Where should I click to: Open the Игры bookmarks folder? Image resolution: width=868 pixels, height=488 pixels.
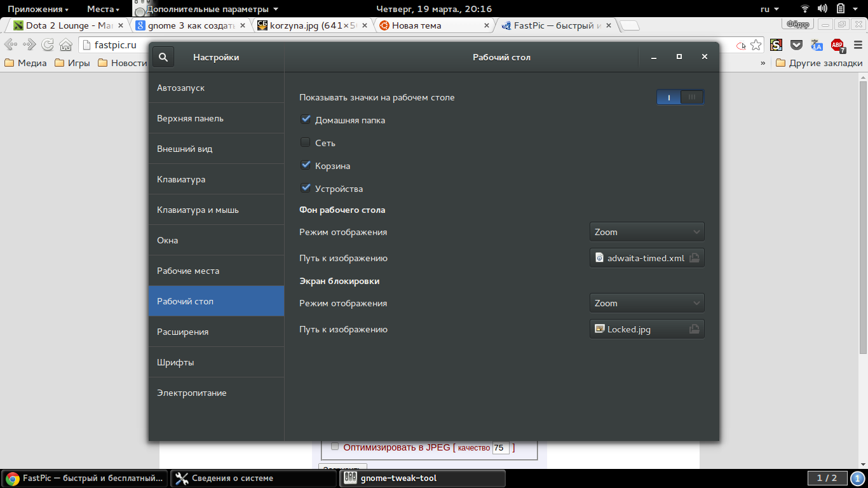[x=72, y=63]
